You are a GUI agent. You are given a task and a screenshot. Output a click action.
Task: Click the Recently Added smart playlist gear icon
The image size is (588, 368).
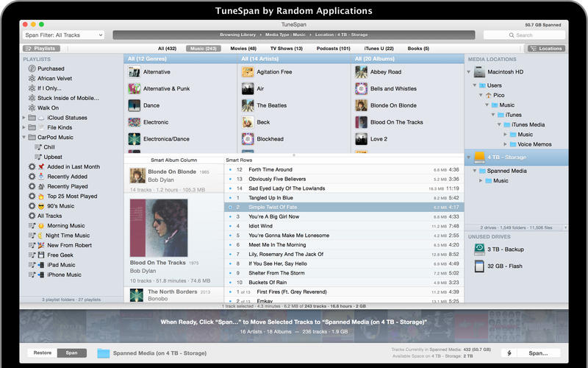click(32, 177)
